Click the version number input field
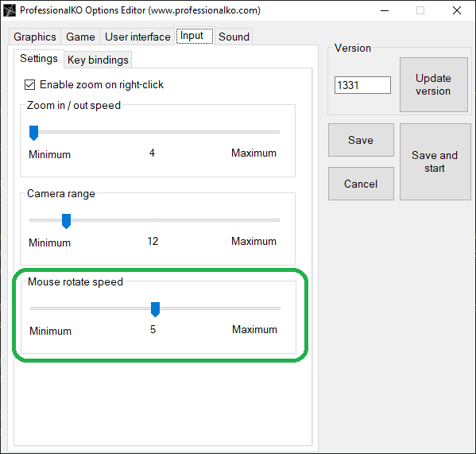 coord(362,85)
